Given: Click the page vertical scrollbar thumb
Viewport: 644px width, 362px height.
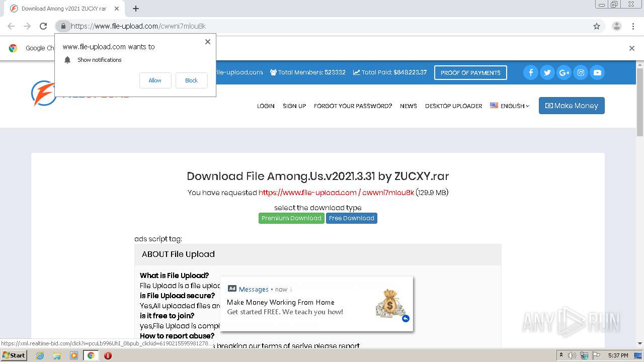Looking at the screenshot, I should tap(640, 102).
